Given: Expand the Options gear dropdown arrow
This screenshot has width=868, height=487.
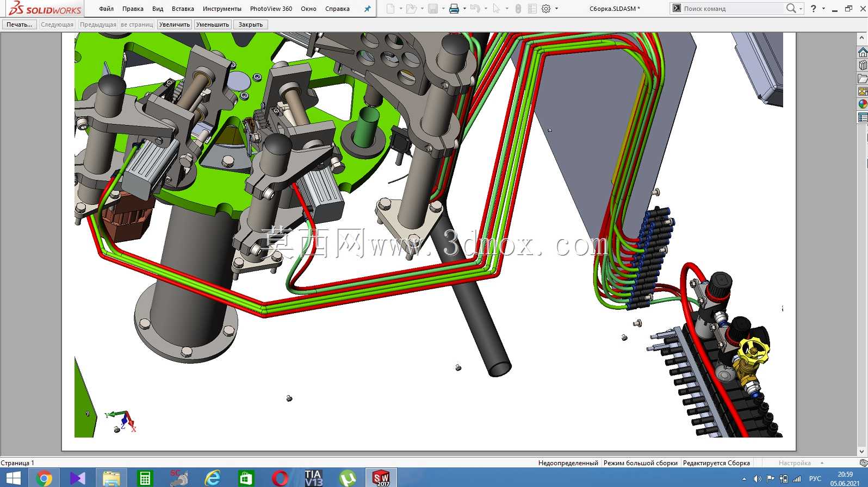Looking at the screenshot, I should (x=556, y=9).
